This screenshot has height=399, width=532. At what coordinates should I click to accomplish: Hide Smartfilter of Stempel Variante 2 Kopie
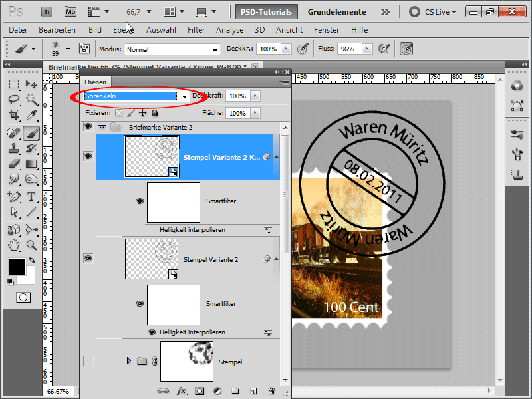[140, 201]
